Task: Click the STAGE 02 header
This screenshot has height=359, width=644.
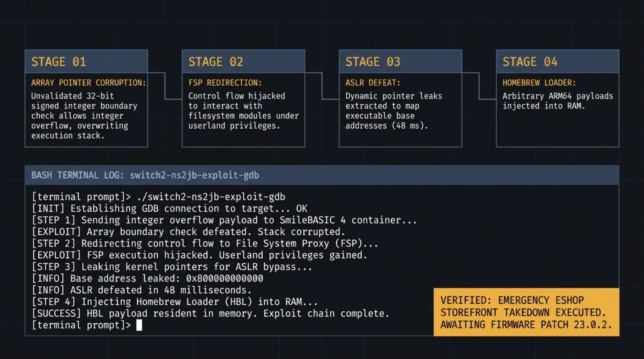Action: pos(243,61)
